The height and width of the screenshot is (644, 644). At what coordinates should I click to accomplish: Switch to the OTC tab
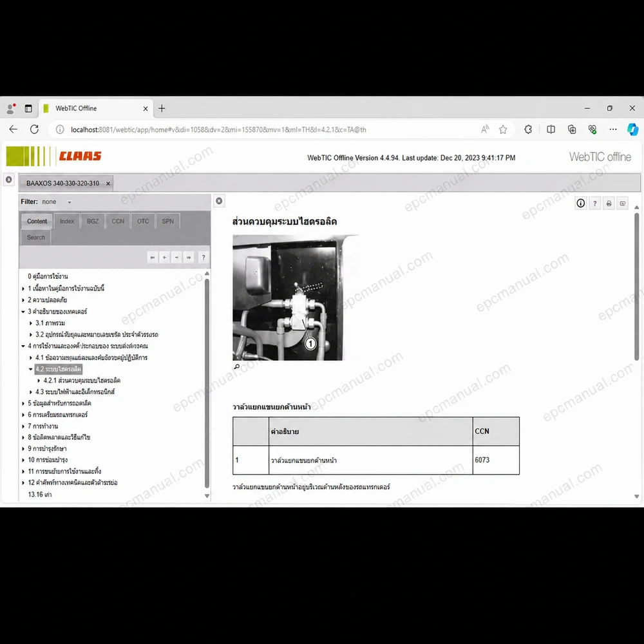[x=143, y=222]
